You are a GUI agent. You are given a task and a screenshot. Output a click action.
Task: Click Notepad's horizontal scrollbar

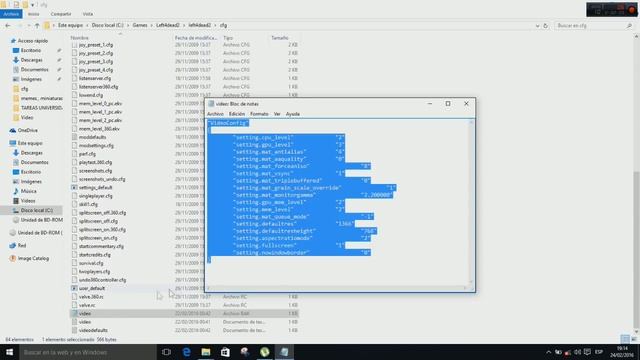[x=337, y=288]
